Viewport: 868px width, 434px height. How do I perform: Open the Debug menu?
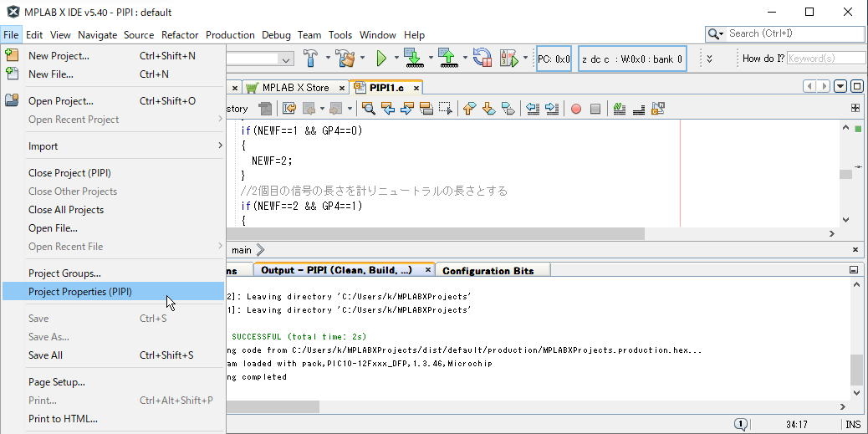pyautogui.click(x=276, y=35)
